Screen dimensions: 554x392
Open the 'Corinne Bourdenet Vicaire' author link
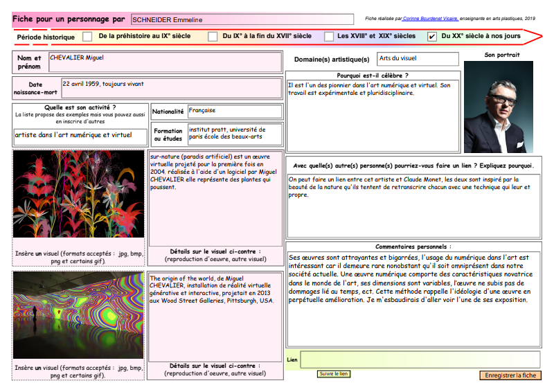[429, 19]
